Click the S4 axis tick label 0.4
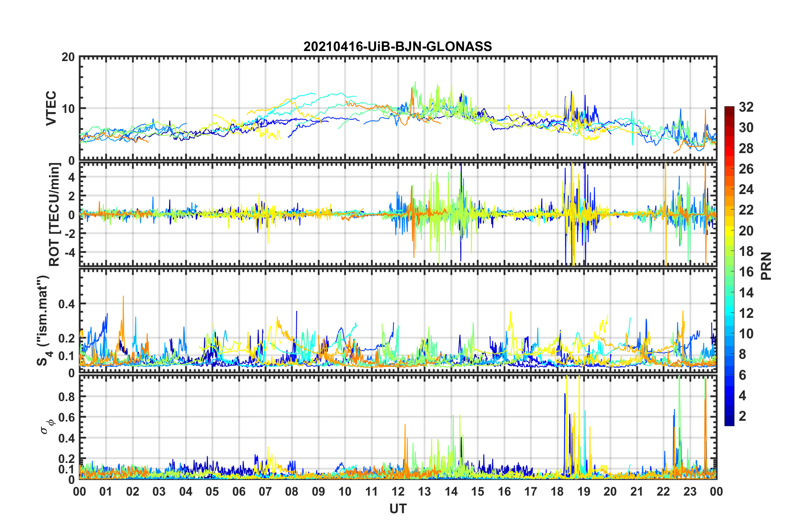Viewport: 796px width, 532px height. [x=67, y=304]
